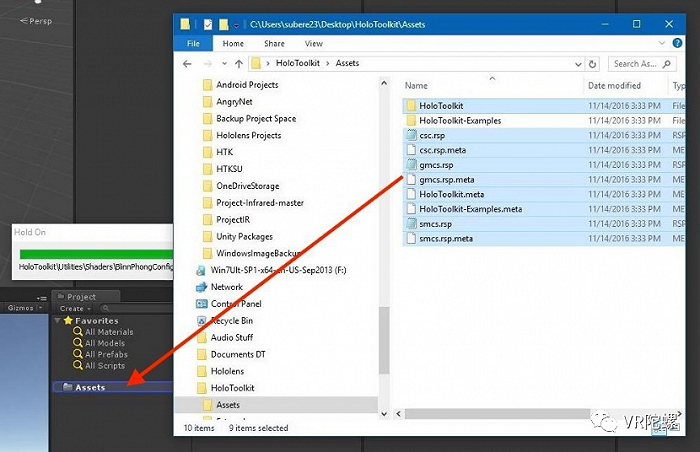Switch to the Home ribbon tab
This screenshot has width=700, height=452.
click(x=233, y=43)
